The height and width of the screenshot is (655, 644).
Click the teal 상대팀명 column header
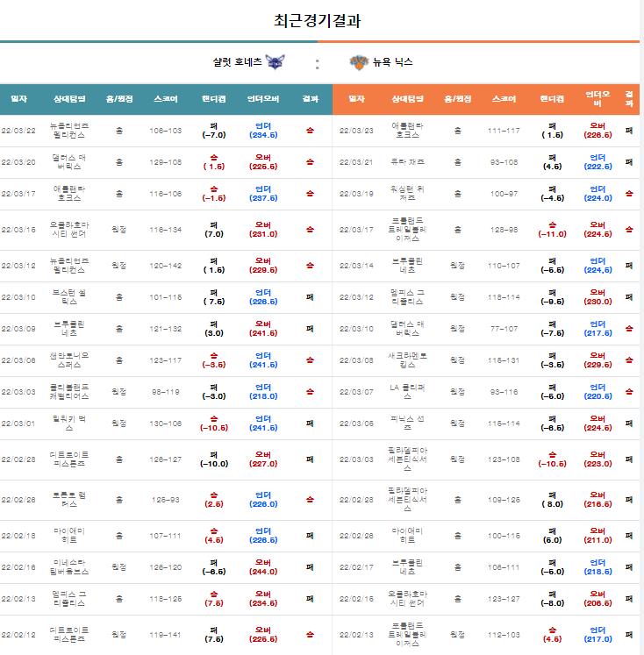click(x=69, y=99)
